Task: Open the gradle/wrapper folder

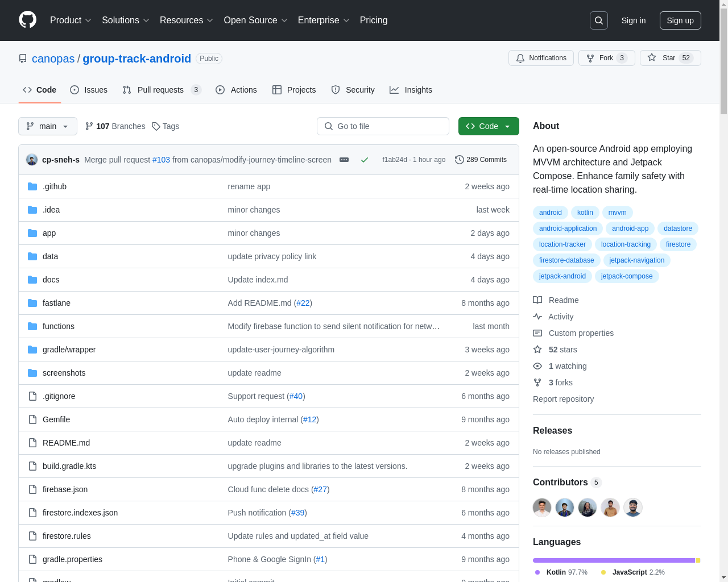Action: (69, 350)
